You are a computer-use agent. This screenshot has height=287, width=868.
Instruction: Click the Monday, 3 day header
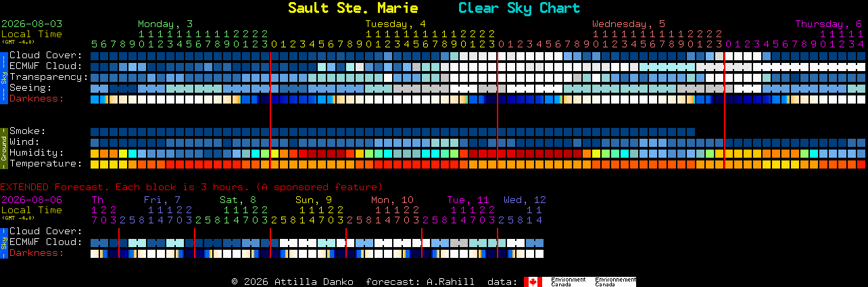click(166, 24)
